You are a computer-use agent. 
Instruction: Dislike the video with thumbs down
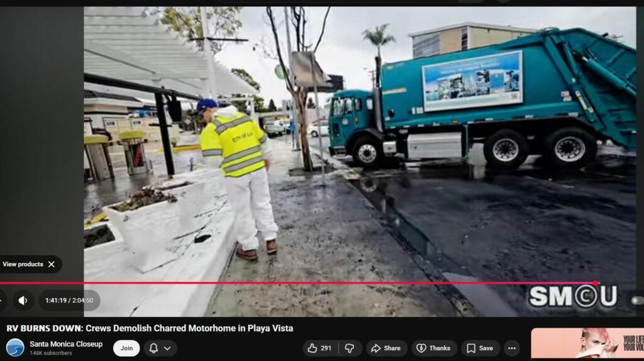350,348
